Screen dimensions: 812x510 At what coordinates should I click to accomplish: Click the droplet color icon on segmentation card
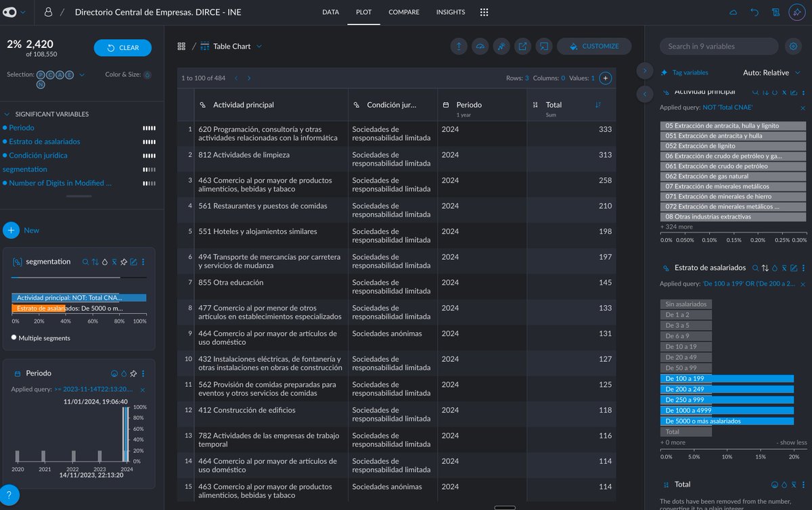105,262
